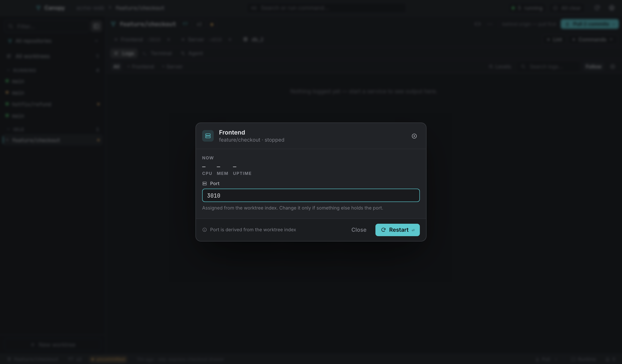Restart the Frontend service
Viewport: 622px width, 364px height.
(397, 230)
